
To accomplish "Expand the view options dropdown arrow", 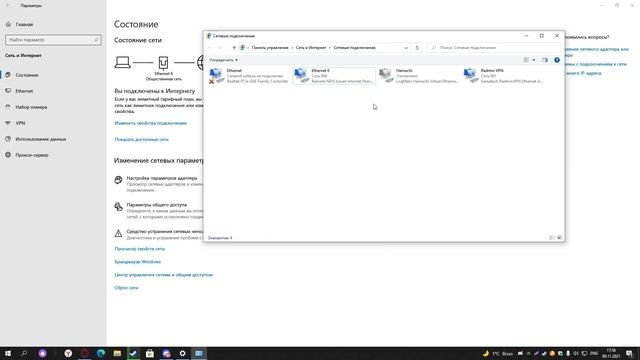I will coord(533,60).
